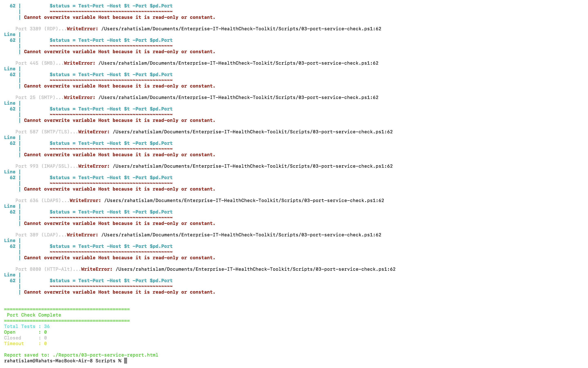Screen dimensions: 588x368
Task: Click the terminal prompt cursor block
Action: point(126,361)
